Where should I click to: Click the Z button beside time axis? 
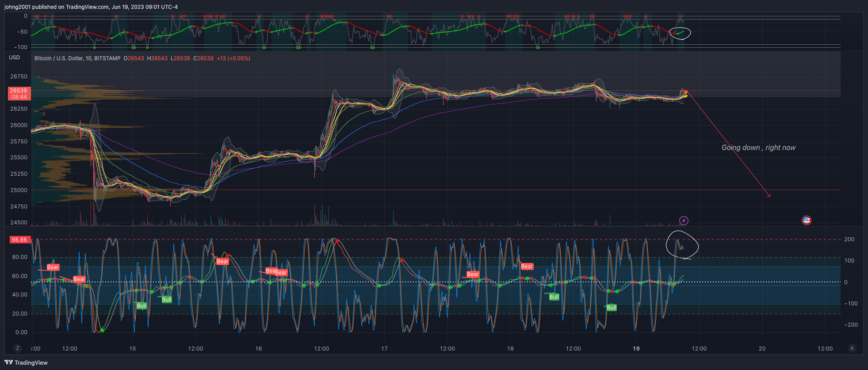click(x=18, y=348)
